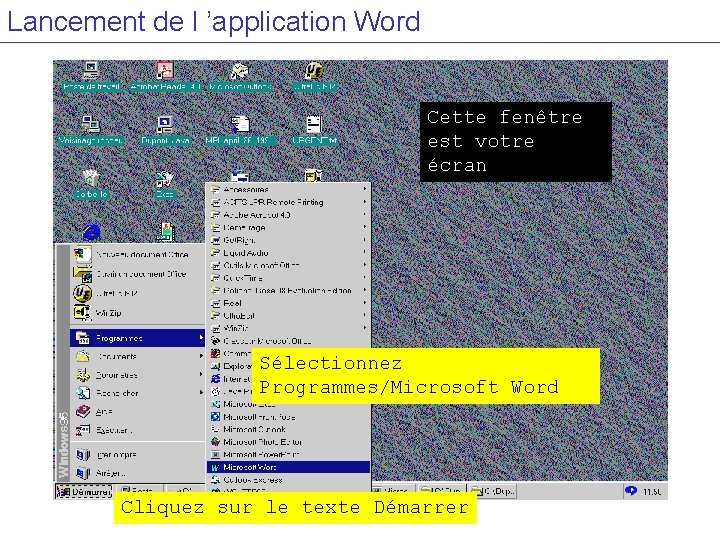The width and height of the screenshot is (720, 540).
Task: Launch Microsoft Word from the Programmes submenu
Action: coord(288,467)
